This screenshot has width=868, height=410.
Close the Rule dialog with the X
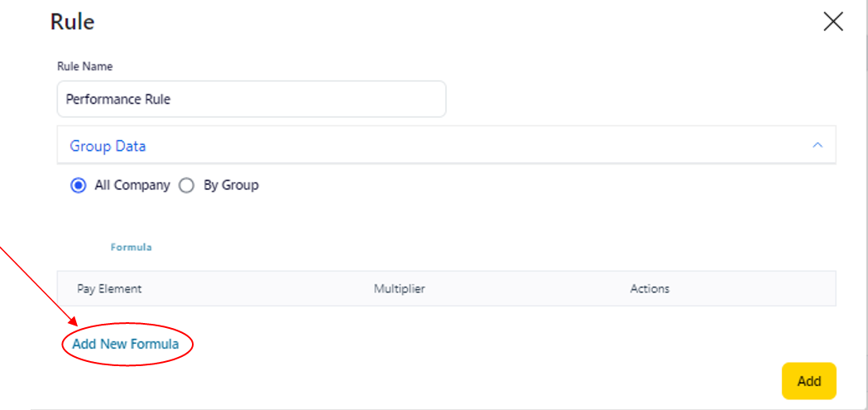point(832,22)
